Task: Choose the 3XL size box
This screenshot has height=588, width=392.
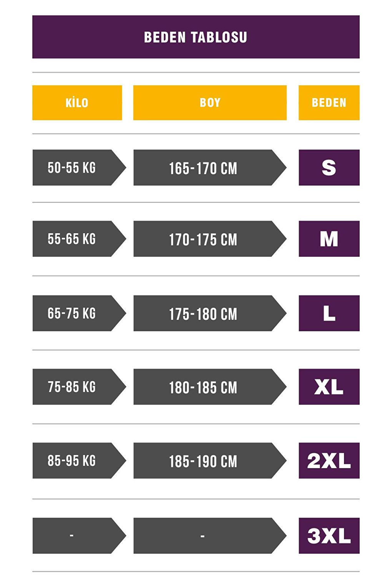Action: point(329,536)
